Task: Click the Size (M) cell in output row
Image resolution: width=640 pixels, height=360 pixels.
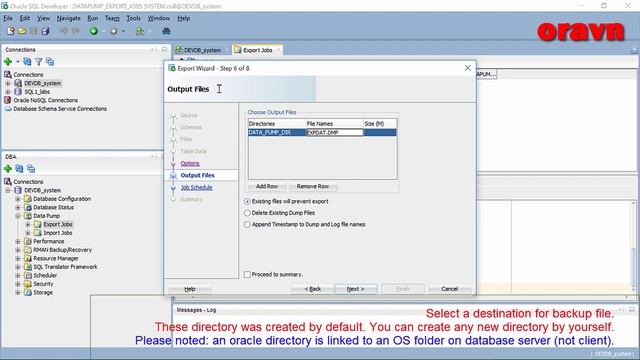Action: [x=380, y=132]
